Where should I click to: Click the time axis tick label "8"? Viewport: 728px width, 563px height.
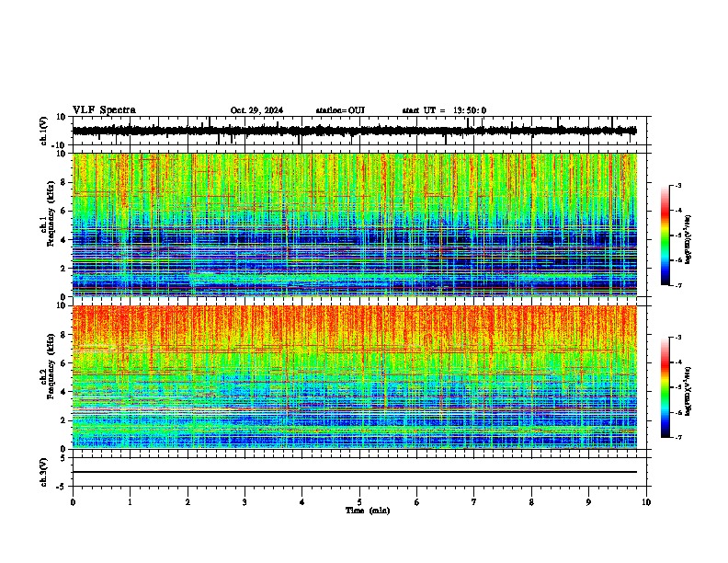[x=531, y=502]
